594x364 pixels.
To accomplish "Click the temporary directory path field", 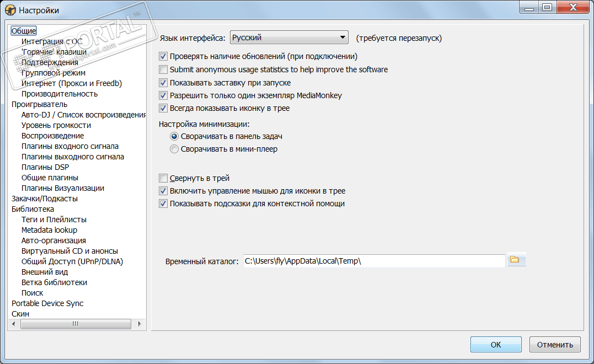I will (x=374, y=261).
